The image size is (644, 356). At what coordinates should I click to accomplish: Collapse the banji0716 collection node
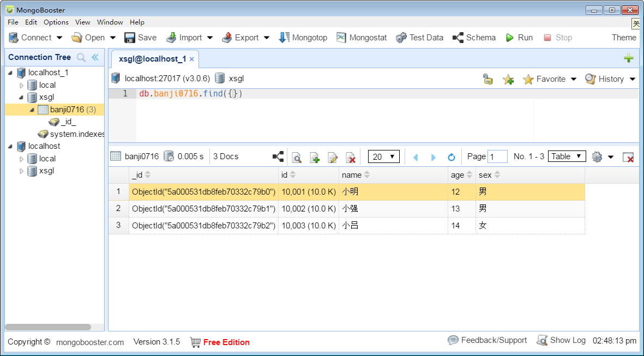point(32,110)
